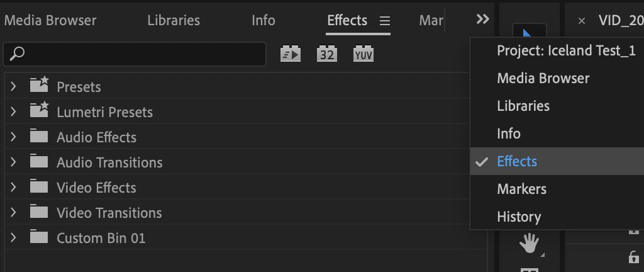644x272 pixels.
Task: Click the panel overflow double-chevron
Action: 482,19
